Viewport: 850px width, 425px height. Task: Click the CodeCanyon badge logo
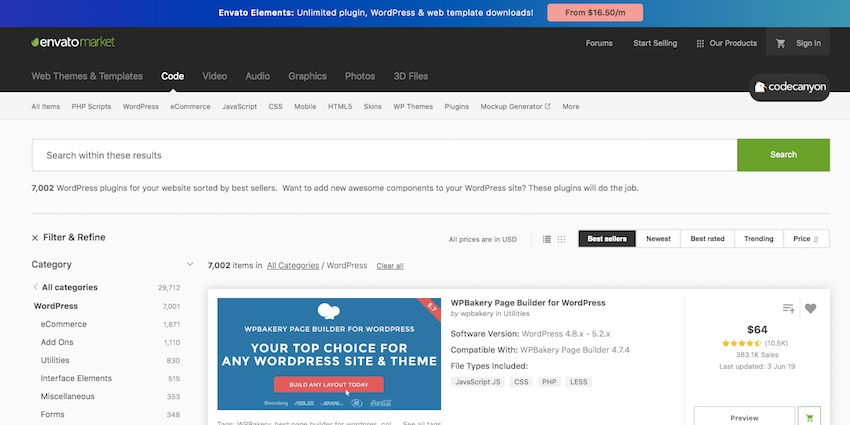coord(790,87)
